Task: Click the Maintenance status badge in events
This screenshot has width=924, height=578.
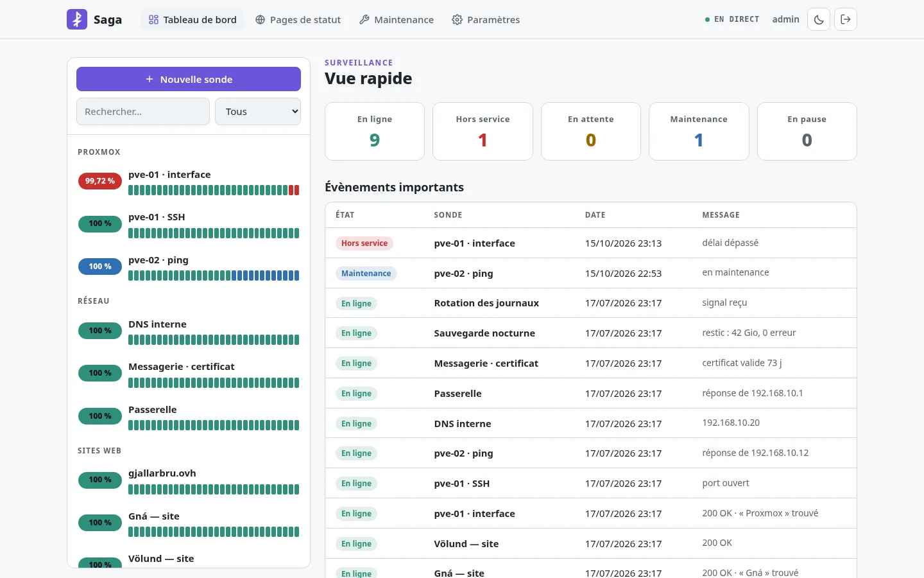Action: (x=366, y=274)
